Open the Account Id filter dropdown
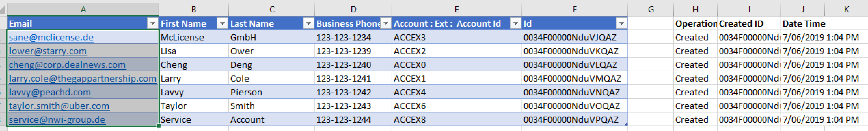The height and width of the screenshot is (131, 868). point(516,23)
